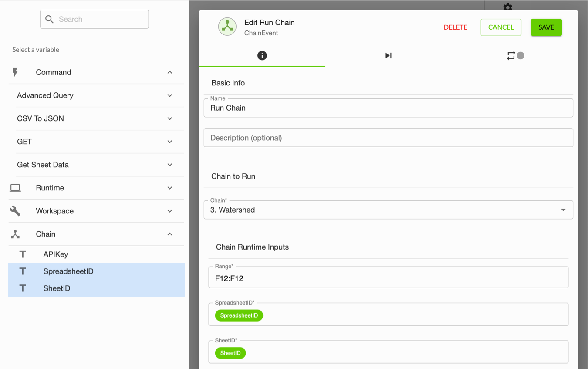Cancel editing the Run Chain event

[500, 27]
